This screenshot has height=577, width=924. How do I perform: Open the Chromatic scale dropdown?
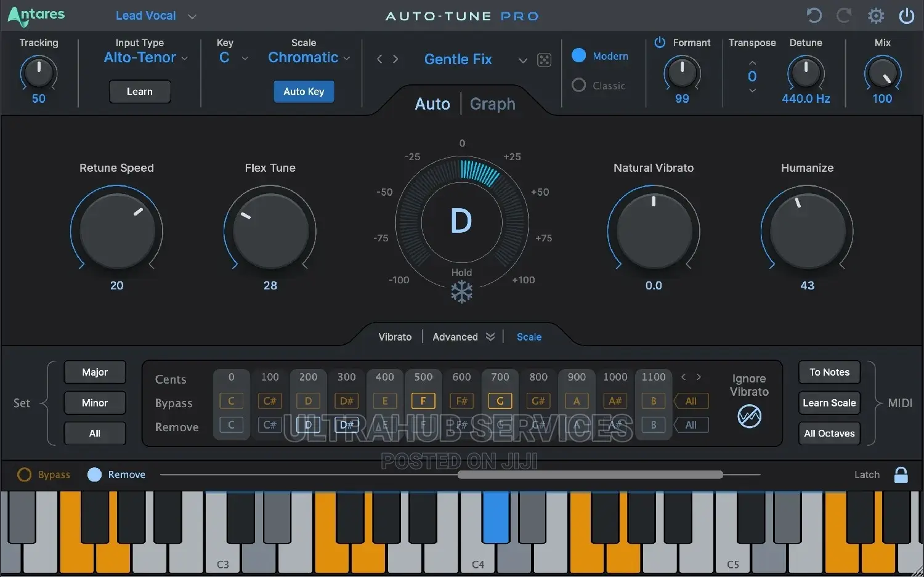[x=309, y=57]
